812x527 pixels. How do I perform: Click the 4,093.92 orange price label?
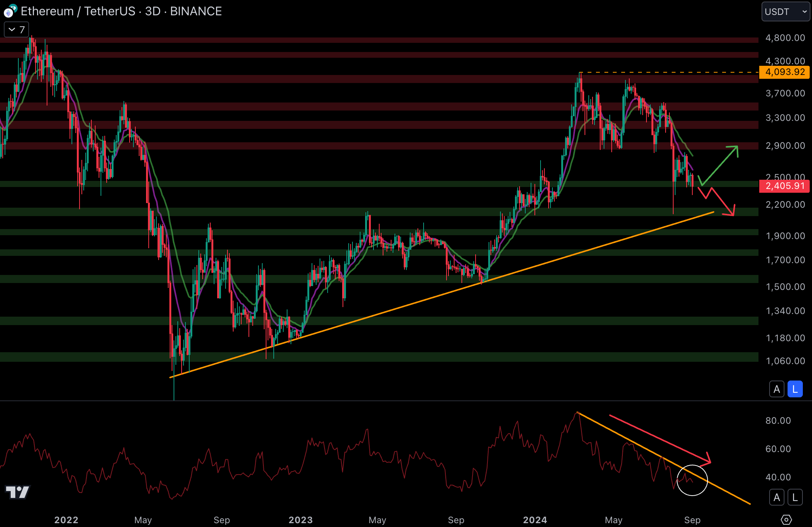pos(784,72)
